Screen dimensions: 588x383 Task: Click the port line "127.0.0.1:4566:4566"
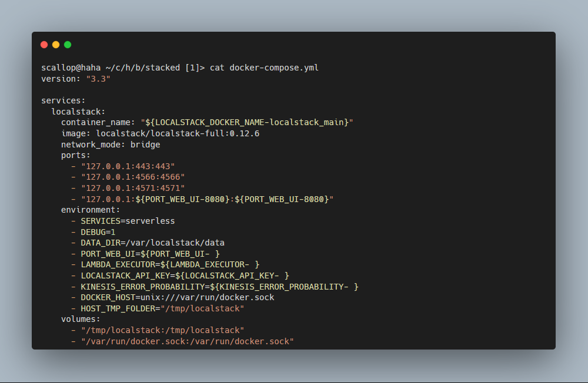[133, 177]
